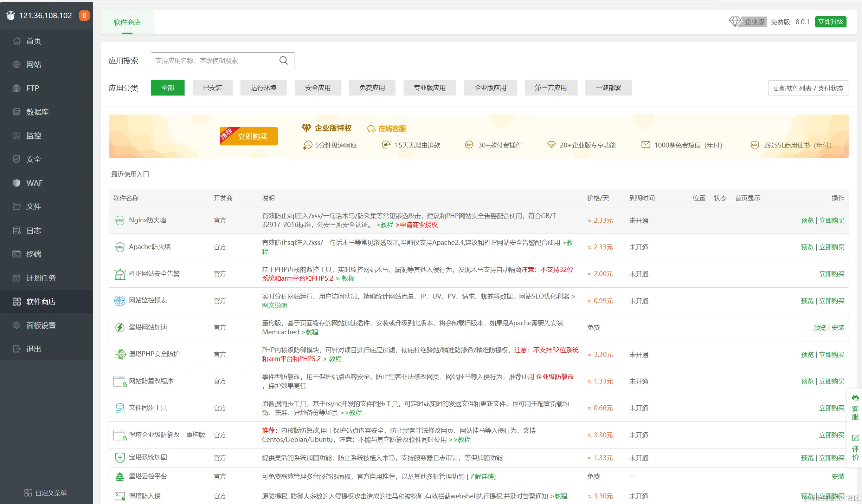Click the green 立即升级 button
The image size is (862, 504).
click(x=830, y=21)
